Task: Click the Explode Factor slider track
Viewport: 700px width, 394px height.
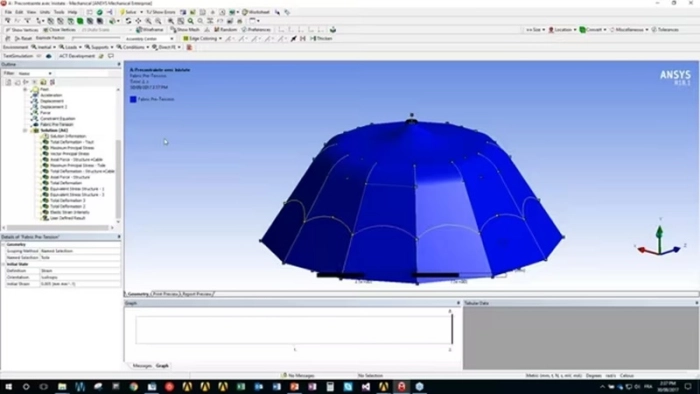Action: (96, 38)
